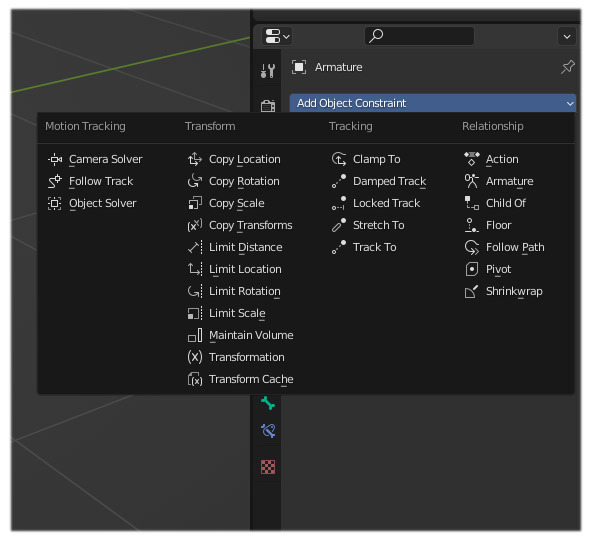Toggle the pin icon next to Armature
This screenshot has width=589, height=537.
[x=567, y=67]
